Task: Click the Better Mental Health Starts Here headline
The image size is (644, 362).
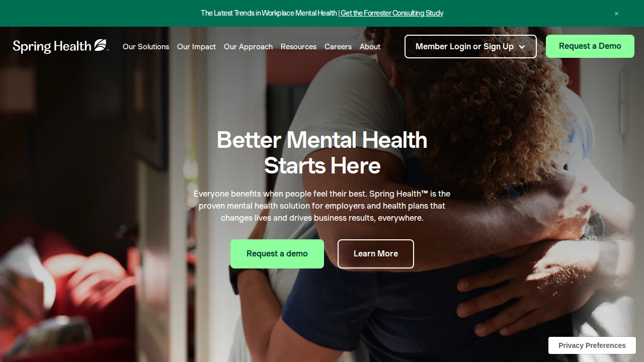Action: pyautogui.click(x=322, y=152)
